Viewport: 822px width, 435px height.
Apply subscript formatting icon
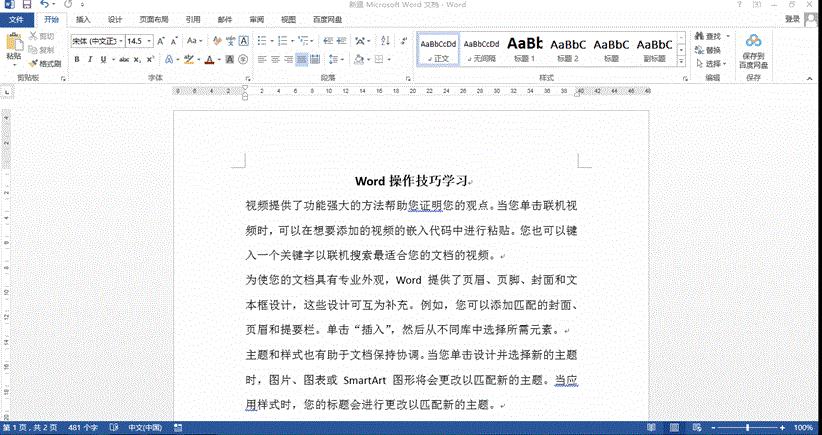[139, 60]
